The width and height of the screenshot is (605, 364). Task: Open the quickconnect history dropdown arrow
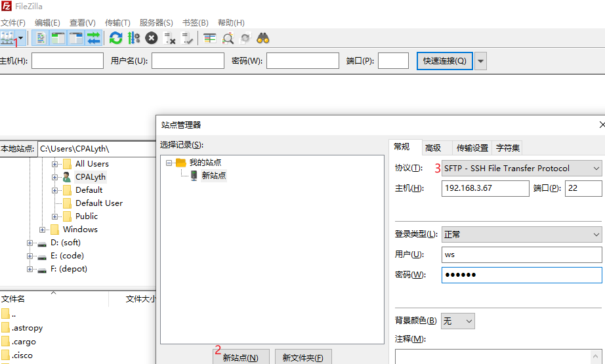(480, 61)
